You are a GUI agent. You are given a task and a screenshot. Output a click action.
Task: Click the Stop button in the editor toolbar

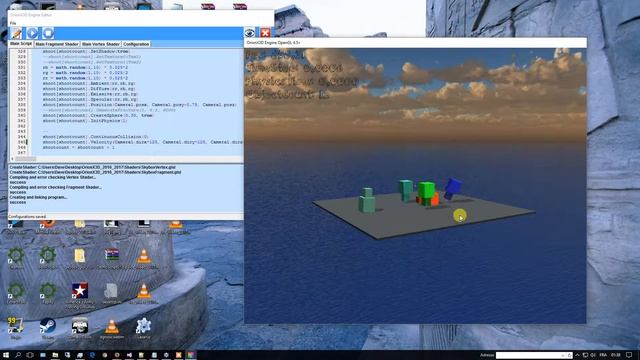(x=48, y=33)
